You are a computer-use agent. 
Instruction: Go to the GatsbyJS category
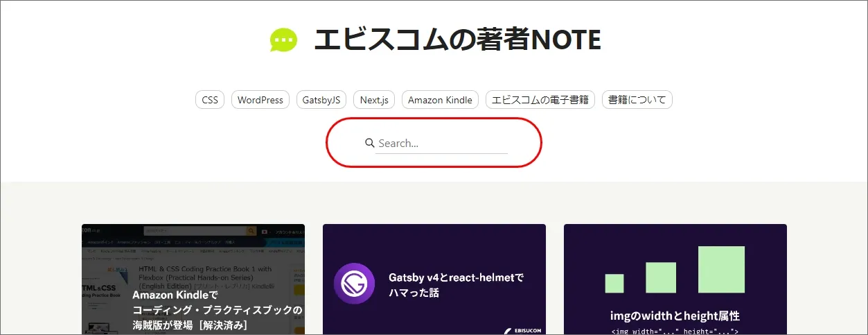pyautogui.click(x=321, y=100)
